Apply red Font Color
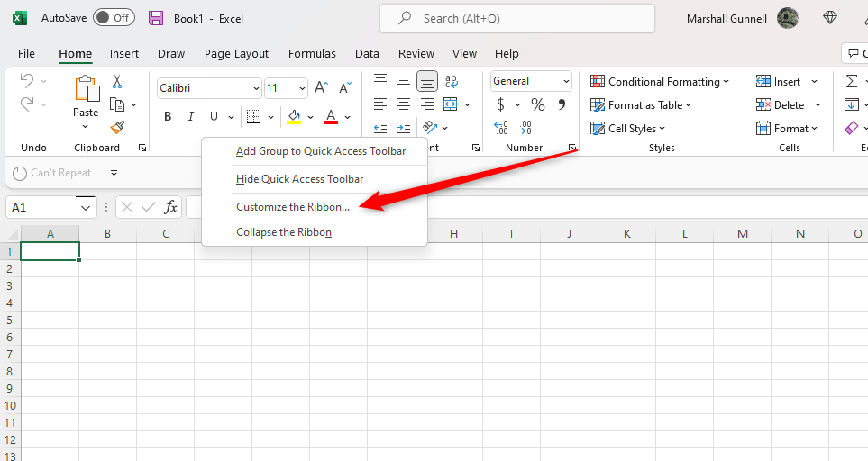This screenshot has width=868, height=461. (x=331, y=117)
